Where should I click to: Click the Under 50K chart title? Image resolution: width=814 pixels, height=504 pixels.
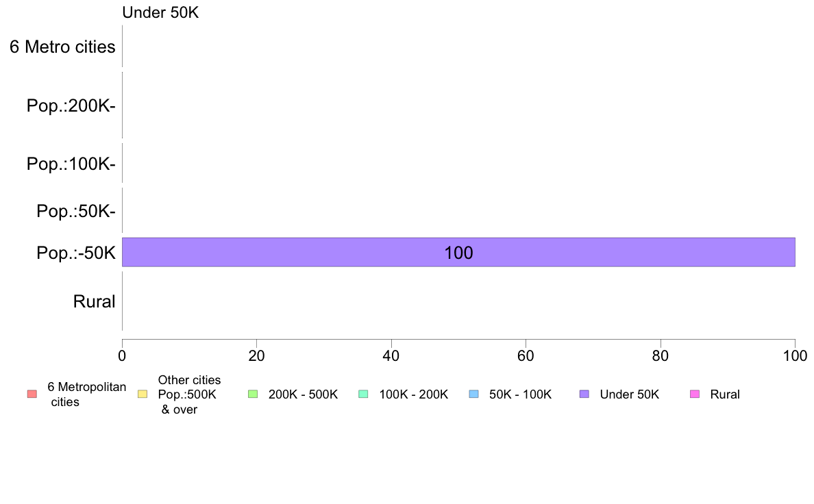click(160, 12)
